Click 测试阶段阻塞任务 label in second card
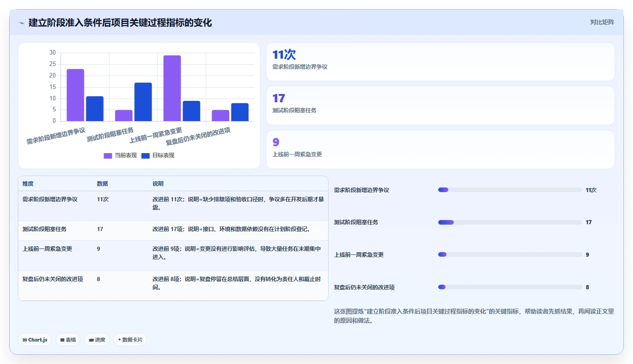The height and width of the screenshot is (364, 633). click(x=294, y=110)
